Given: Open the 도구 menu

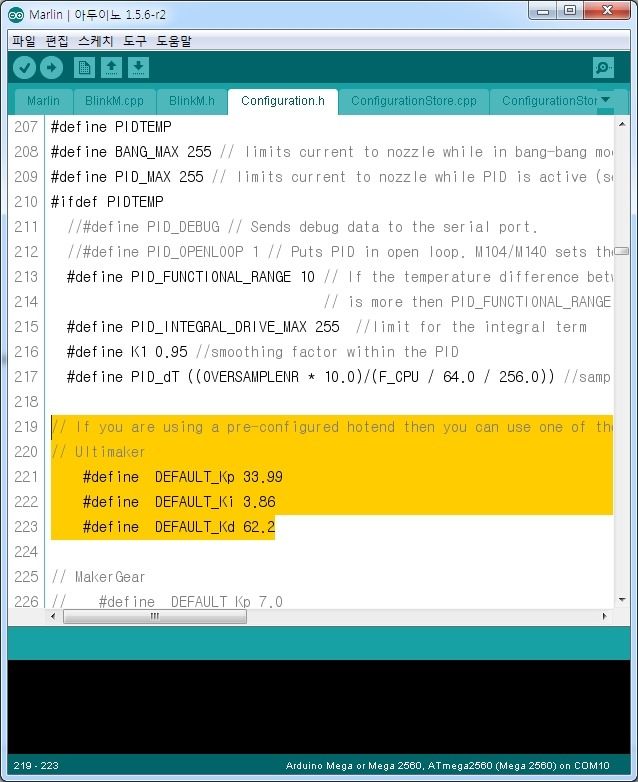Looking at the screenshot, I should point(135,41).
